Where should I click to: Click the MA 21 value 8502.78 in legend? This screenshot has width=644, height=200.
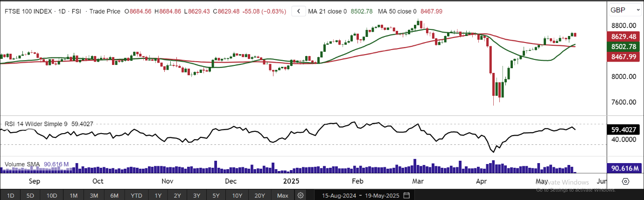(x=361, y=11)
